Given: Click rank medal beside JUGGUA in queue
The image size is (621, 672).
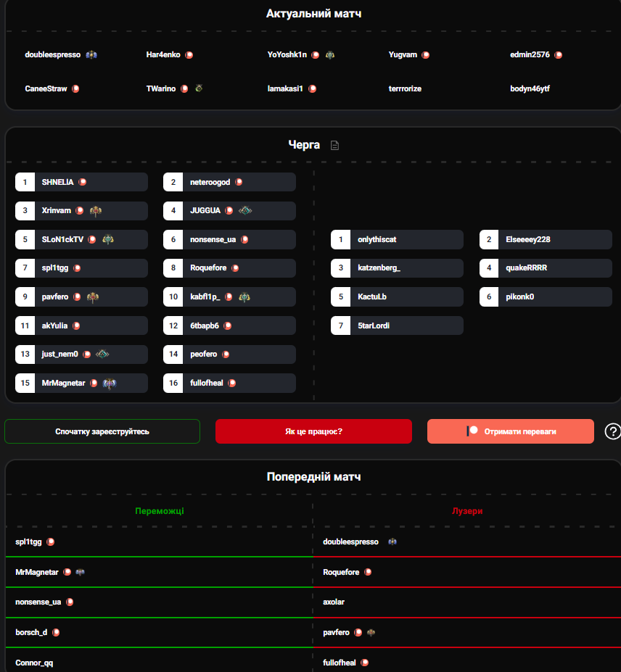Looking at the screenshot, I should pyautogui.click(x=245, y=210).
